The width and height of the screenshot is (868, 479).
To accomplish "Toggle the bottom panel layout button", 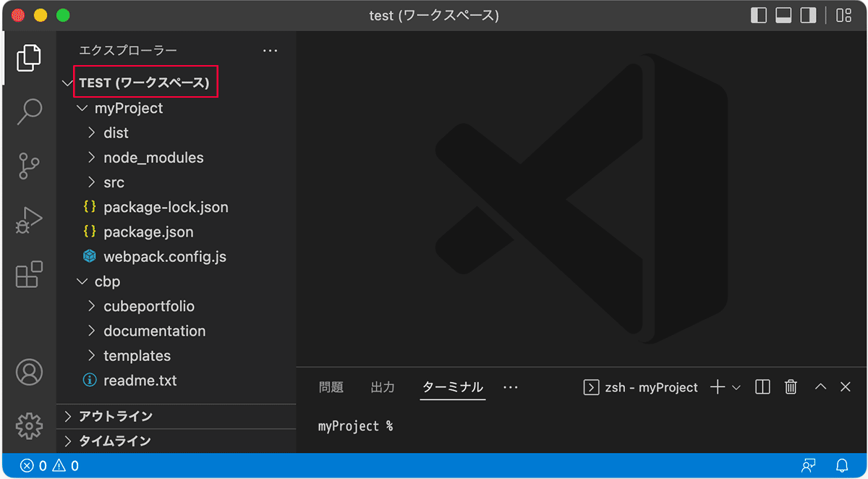I will (783, 15).
